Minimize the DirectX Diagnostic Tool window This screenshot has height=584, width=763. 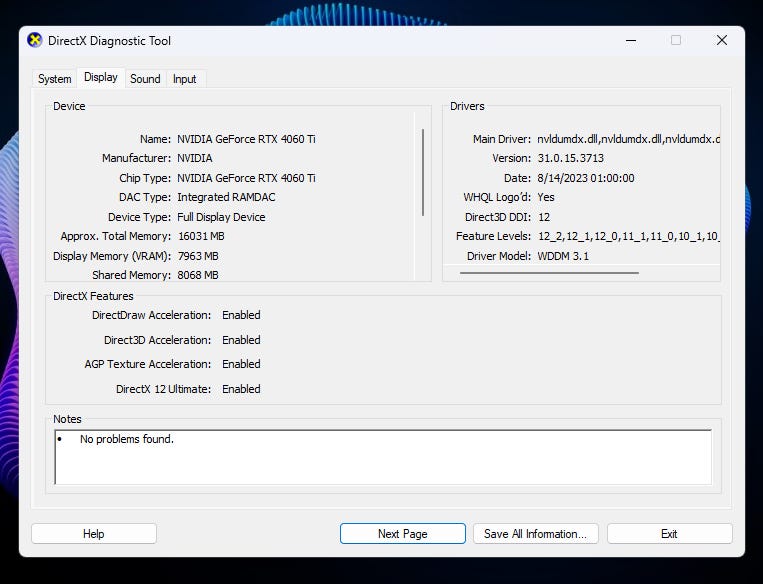(x=631, y=40)
